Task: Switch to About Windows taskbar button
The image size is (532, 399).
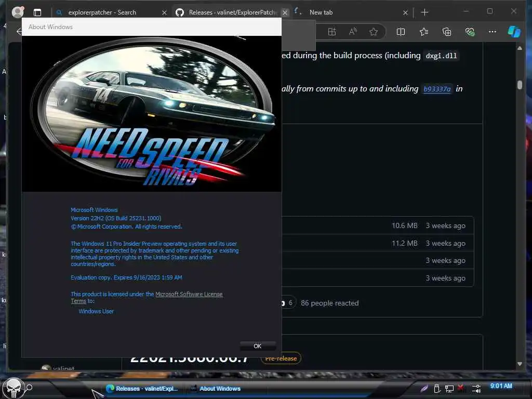Action: pos(216,389)
